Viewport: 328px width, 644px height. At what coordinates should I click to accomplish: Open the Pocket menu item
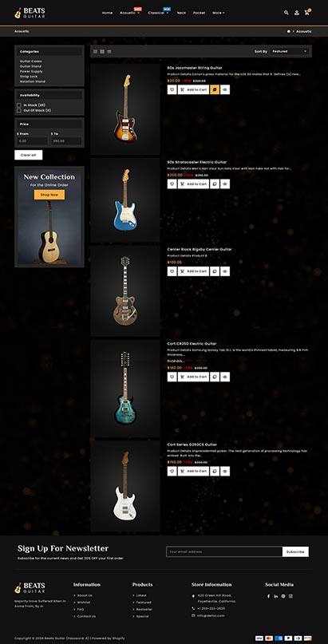tap(199, 13)
